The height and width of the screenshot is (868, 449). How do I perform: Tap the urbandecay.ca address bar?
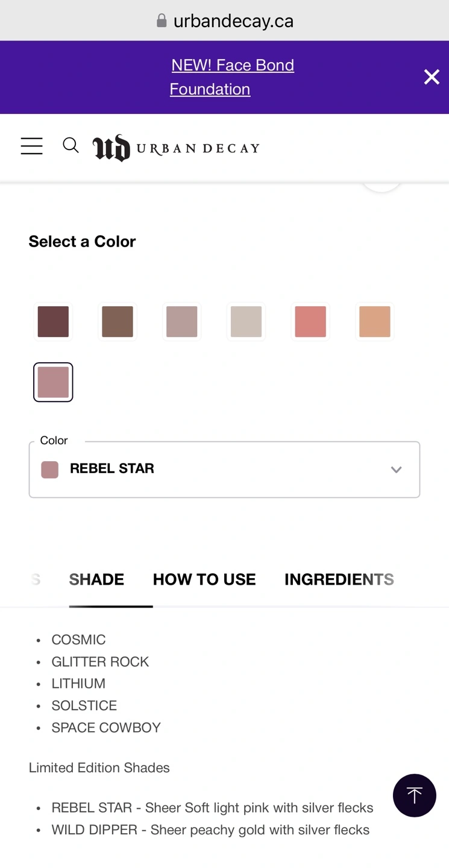(x=224, y=20)
